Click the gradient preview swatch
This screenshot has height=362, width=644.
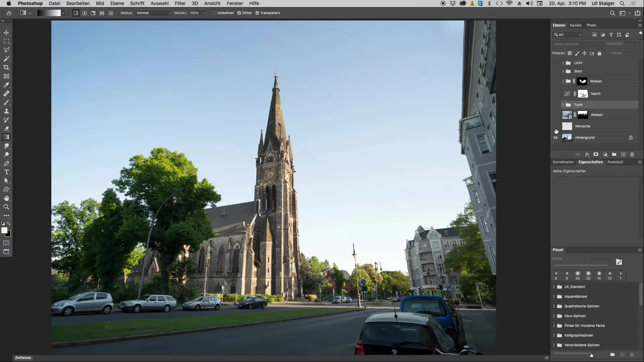(x=49, y=13)
